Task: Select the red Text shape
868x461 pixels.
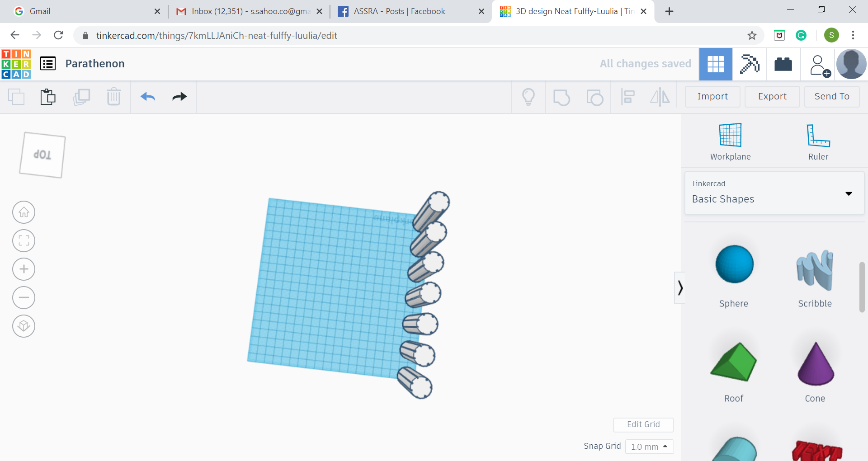Action: coord(816,450)
